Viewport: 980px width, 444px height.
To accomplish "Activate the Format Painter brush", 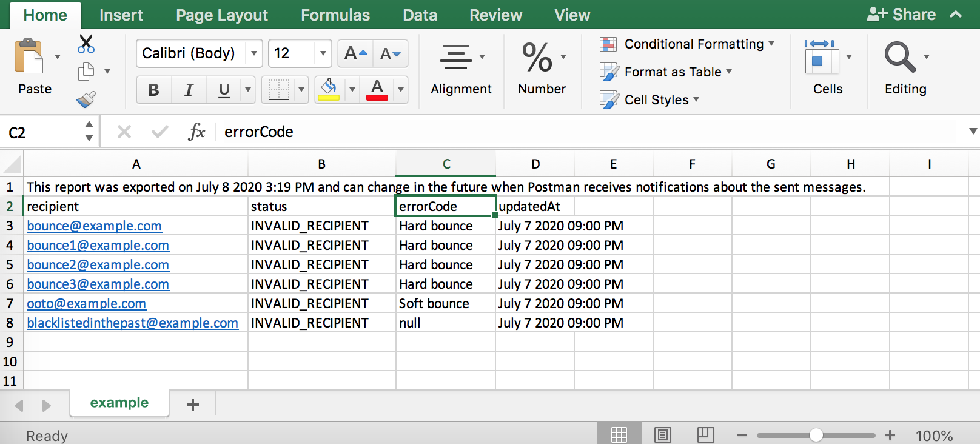I will (x=86, y=99).
